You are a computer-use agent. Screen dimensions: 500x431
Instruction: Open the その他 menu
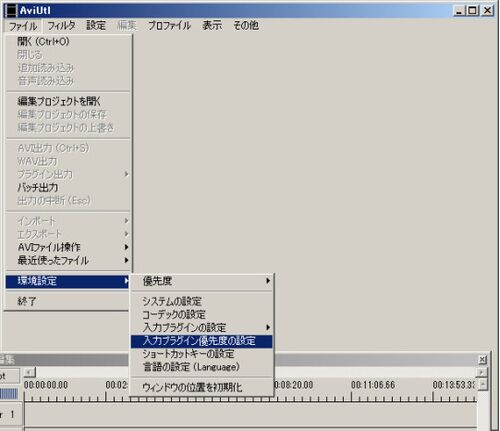[246, 26]
